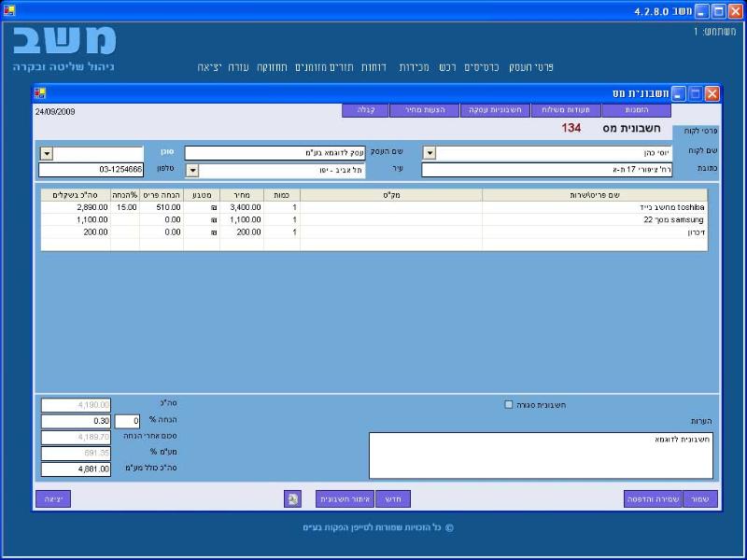The image size is (747, 560).
Task: Click the invoice number 134
Action: (x=571, y=128)
